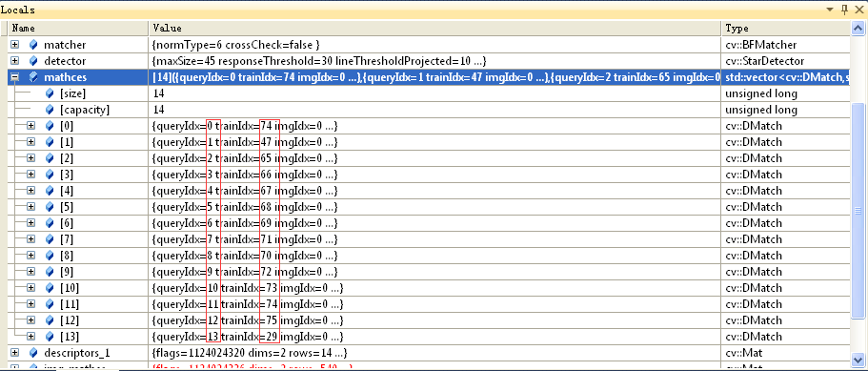Expand element [6] of mathces

pos(31,222)
